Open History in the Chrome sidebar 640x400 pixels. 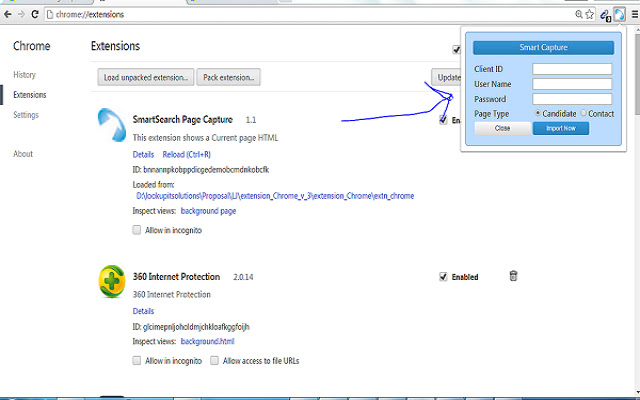[24, 75]
